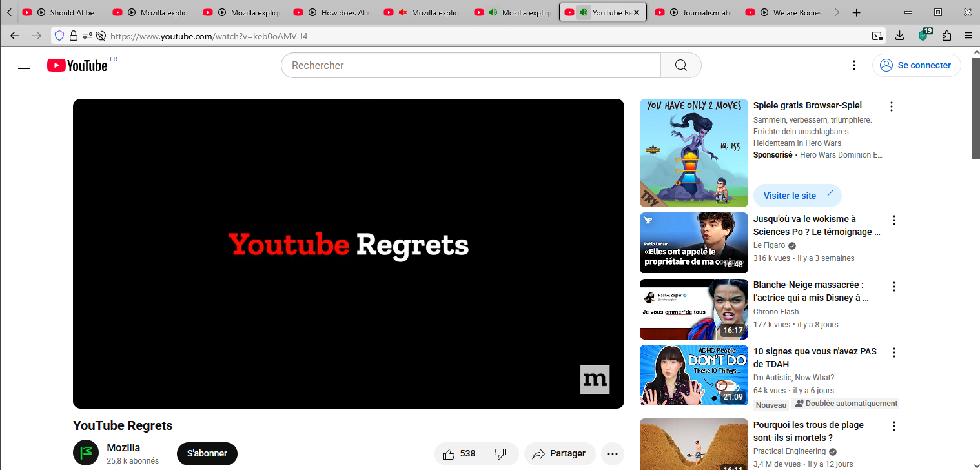Open 10 signes que vous n'avez PAS title

[x=815, y=358]
